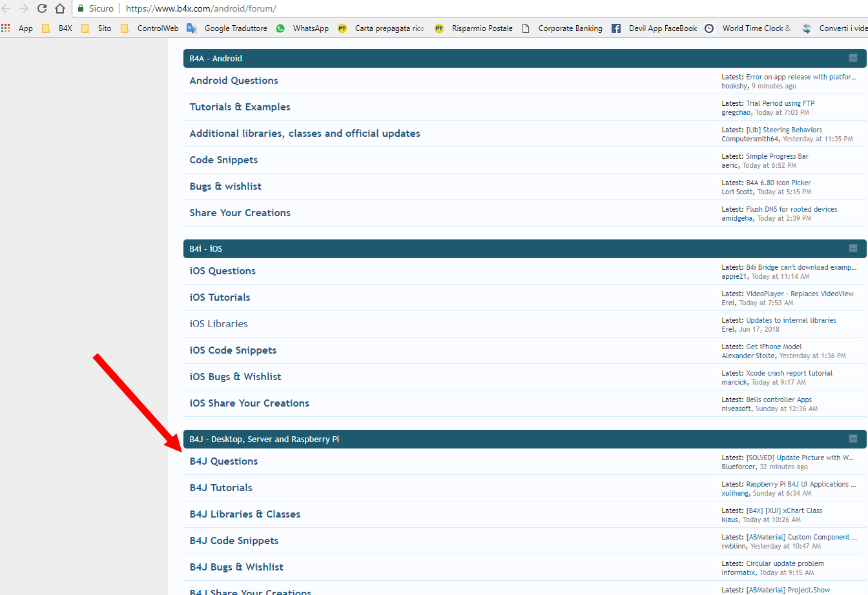This screenshot has height=595, width=868.
Task: Open latest thread Bells controller Apps
Action: pyautogui.click(x=779, y=399)
